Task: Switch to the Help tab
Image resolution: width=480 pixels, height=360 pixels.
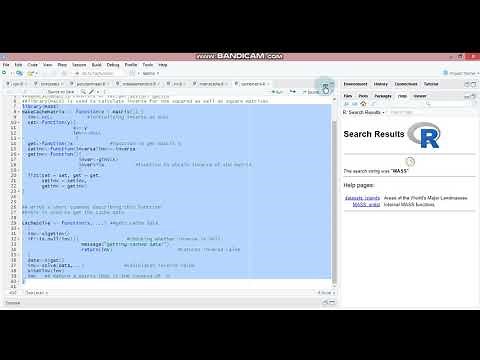Action: pos(402,96)
